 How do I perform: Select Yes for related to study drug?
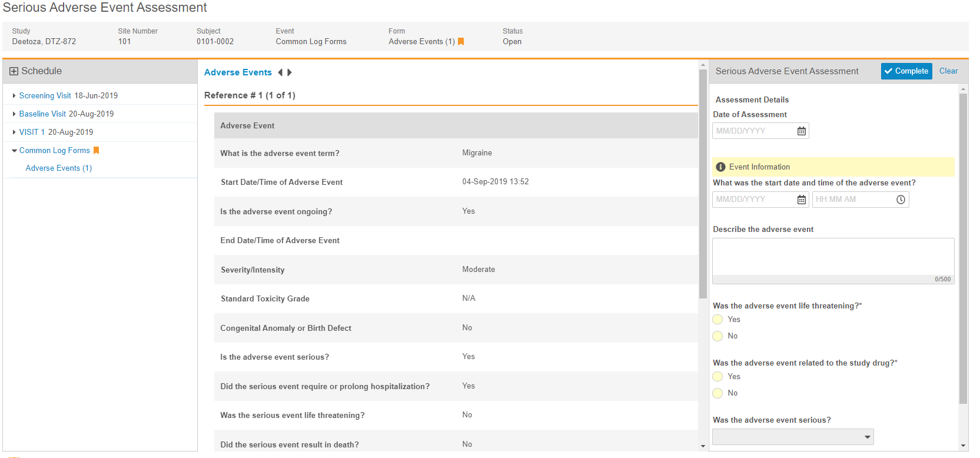717,377
